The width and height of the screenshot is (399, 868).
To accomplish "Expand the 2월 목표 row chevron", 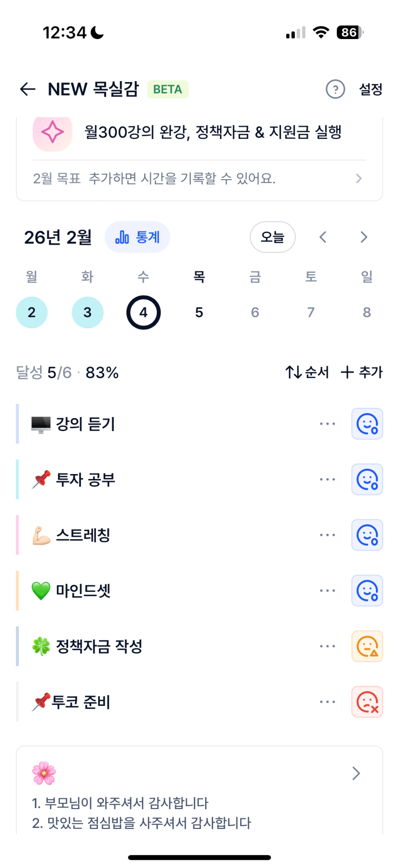I will [358, 179].
